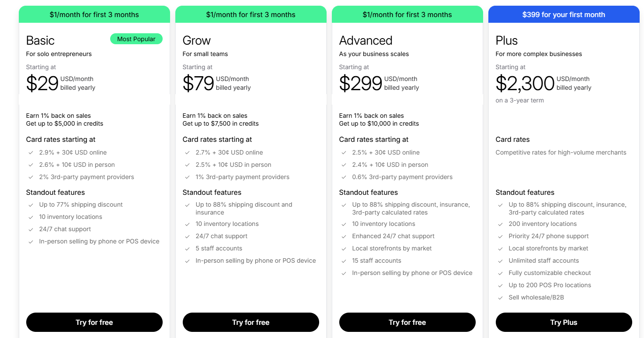Select the green '$1/month for first 3 months' banner on Basic

pyautogui.click(x=94, y=14)
